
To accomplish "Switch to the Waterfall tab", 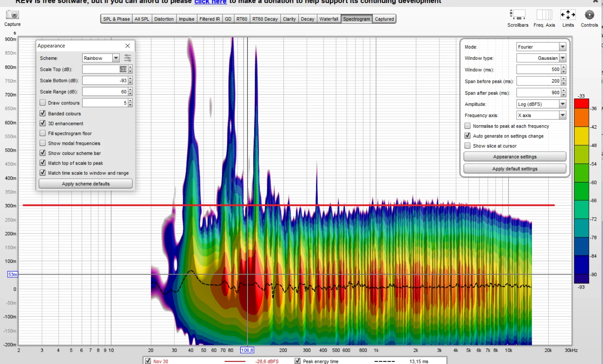I will pos(329,19).
